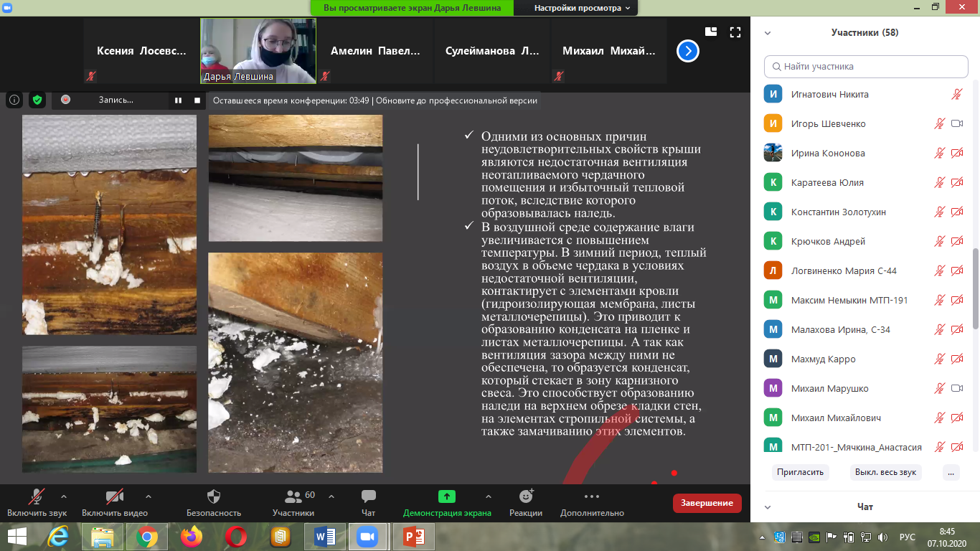
Task: Select Амелин Павел video tile
Action: (x=375, y=51)
